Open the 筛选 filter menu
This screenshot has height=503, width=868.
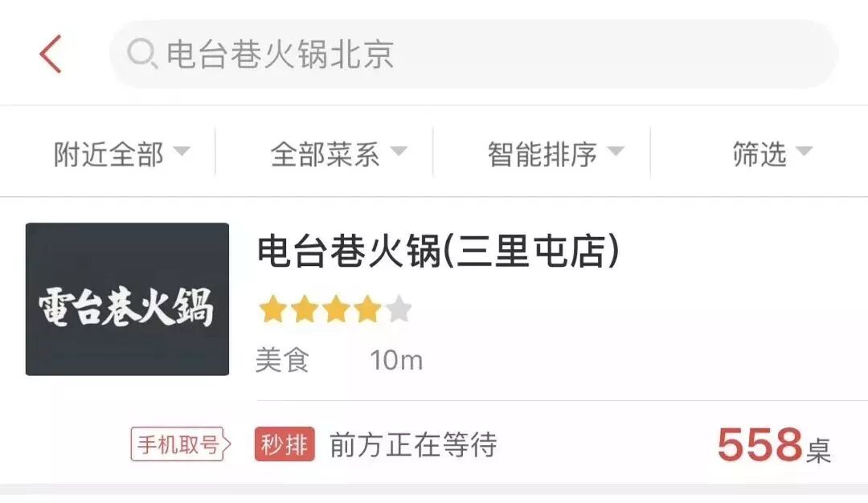[772, 153]
